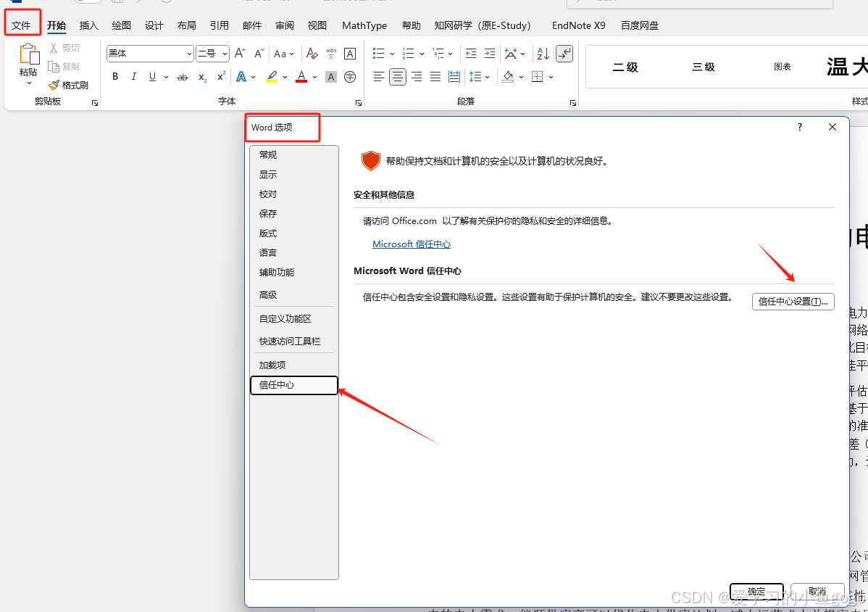Toggle Bold formatting
868x612 pixels.
tap(115, 76)
